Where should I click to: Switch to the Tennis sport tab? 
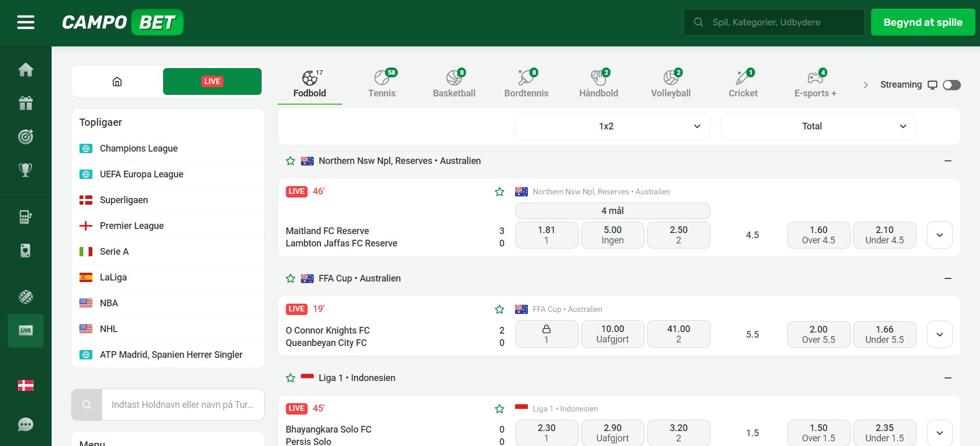382,85
